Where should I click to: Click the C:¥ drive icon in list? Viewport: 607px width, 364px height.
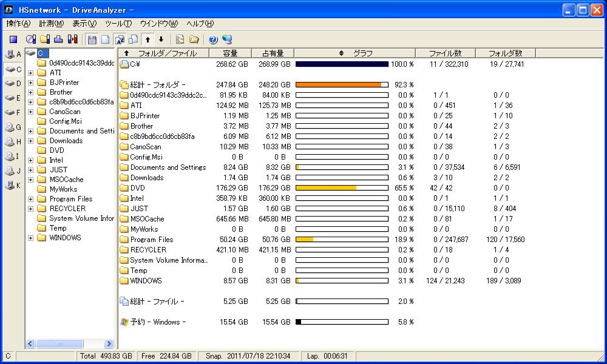(x=124, y=64)
